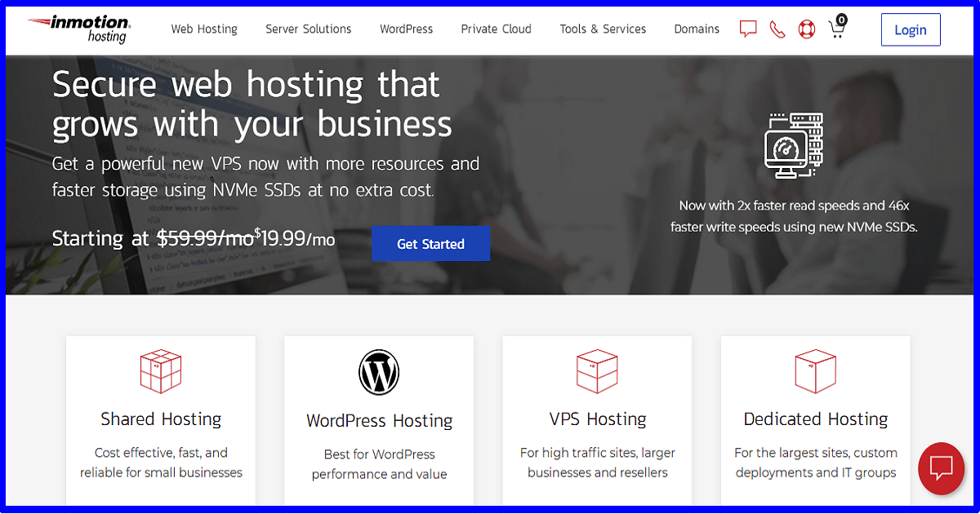
Task: Click the cart item count badge
Action: click(841, 20)
